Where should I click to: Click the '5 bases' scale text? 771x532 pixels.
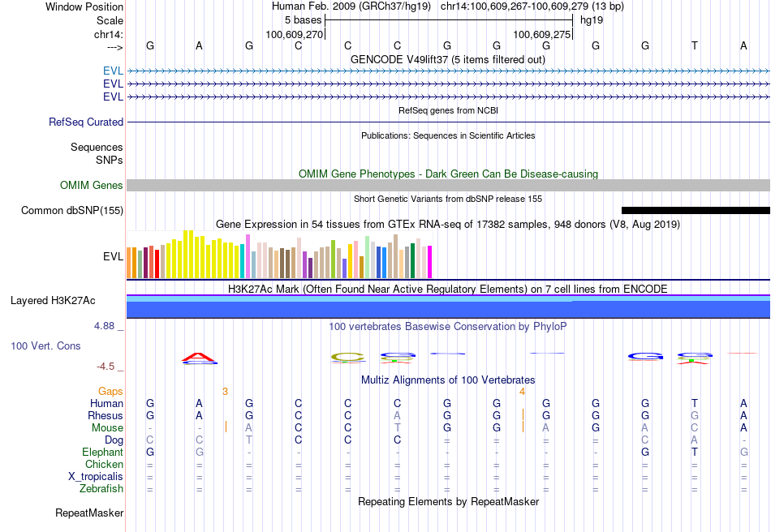[x=303, y=20]
